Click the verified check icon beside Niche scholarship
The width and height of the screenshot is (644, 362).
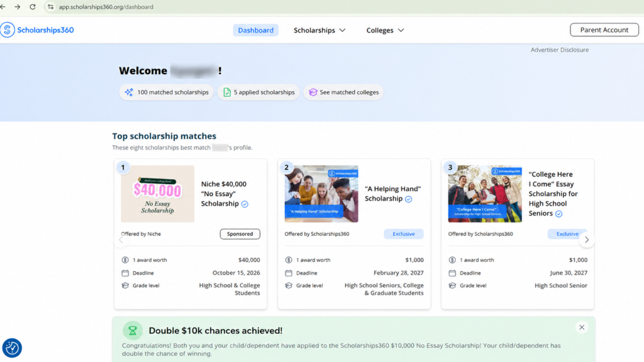pos(245,204)
